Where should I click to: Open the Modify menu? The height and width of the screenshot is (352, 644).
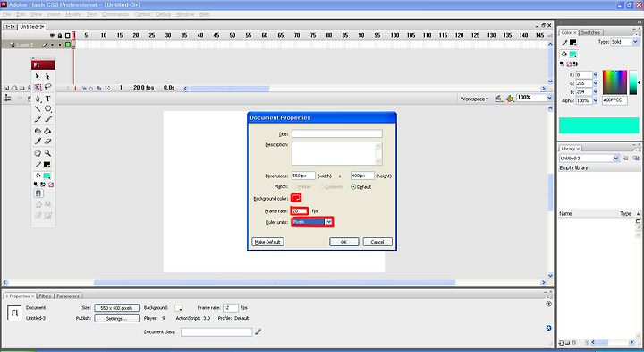pyautogui.click(x=72, y=14)
